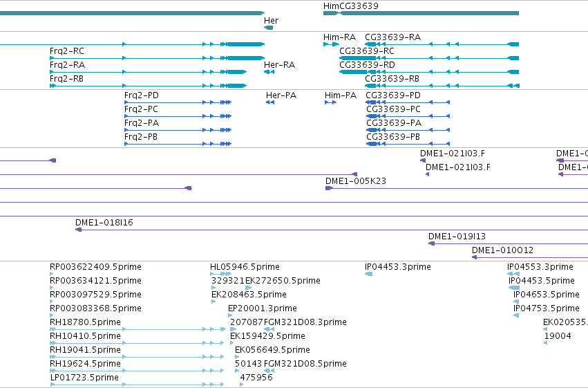The width and height of the screenshot is (588, 388).
Task: Open the 475956 EST label
Action: tap(256, 378)
